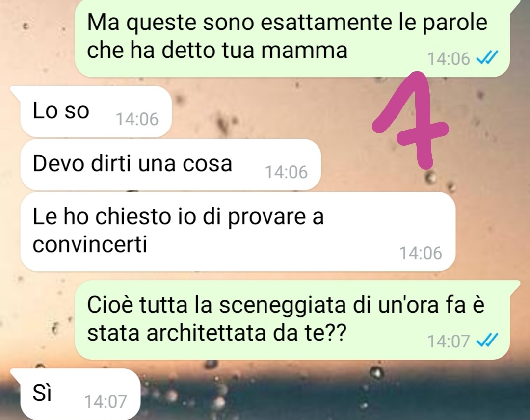This screenshot has height=420, width=530.
Task: Click the 14:06 timestamp on 'Lo so'
Action: pyautogui.click(x=137, y=119)
